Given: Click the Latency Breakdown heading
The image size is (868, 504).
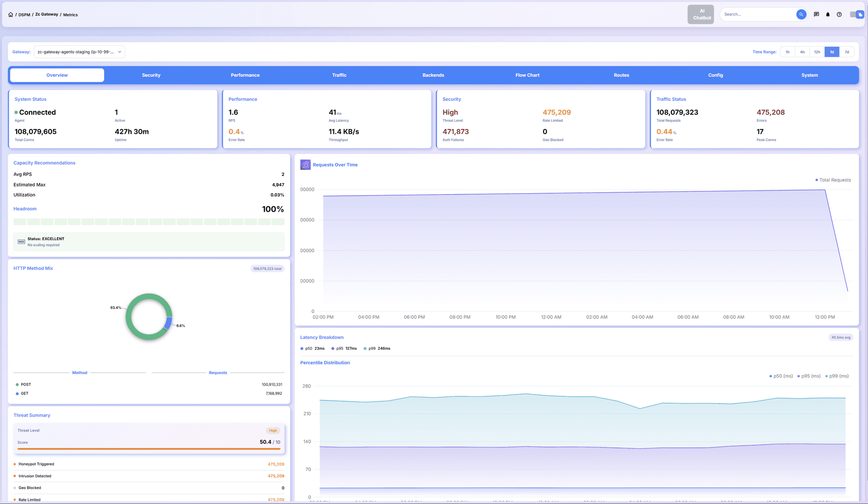Looking at the screenshot, I should point(322,338).
